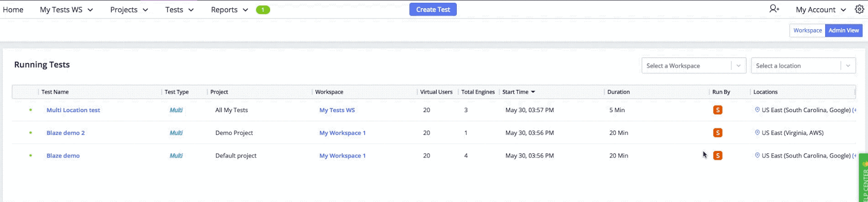This screenshot has width=868, height=202.
Task: Expand the My Account menu
Action: pyautogui.click(x=821, y=10)
